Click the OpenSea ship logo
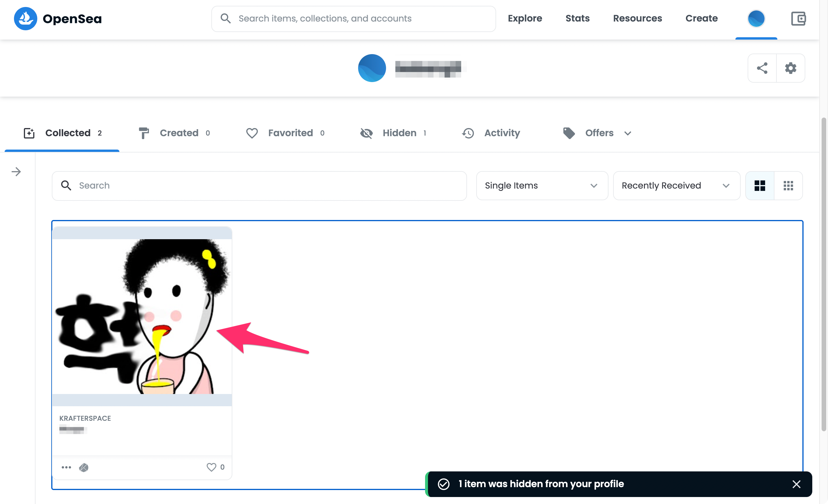 pyautogui.click(x=26, y=18)
